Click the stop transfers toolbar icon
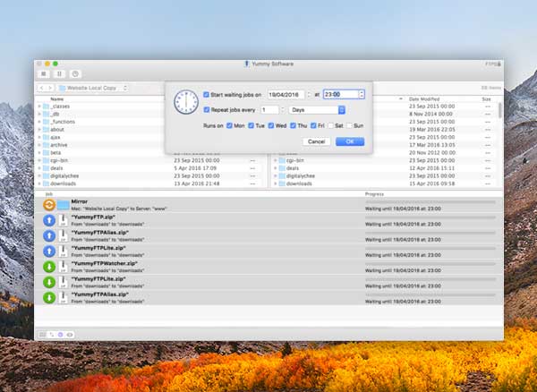This screenshot has height=392, width=537. pyautogui.click(x=44, y=74)
